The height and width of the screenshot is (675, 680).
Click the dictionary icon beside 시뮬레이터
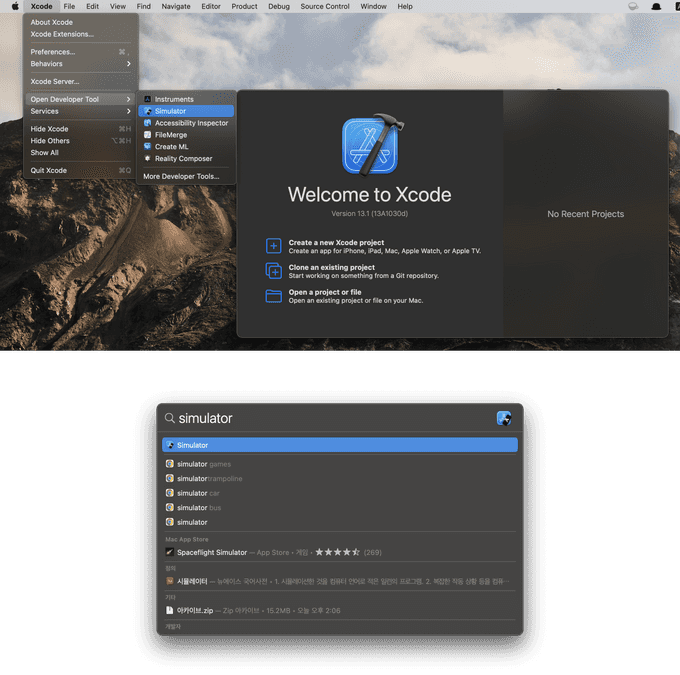[170, 581]
